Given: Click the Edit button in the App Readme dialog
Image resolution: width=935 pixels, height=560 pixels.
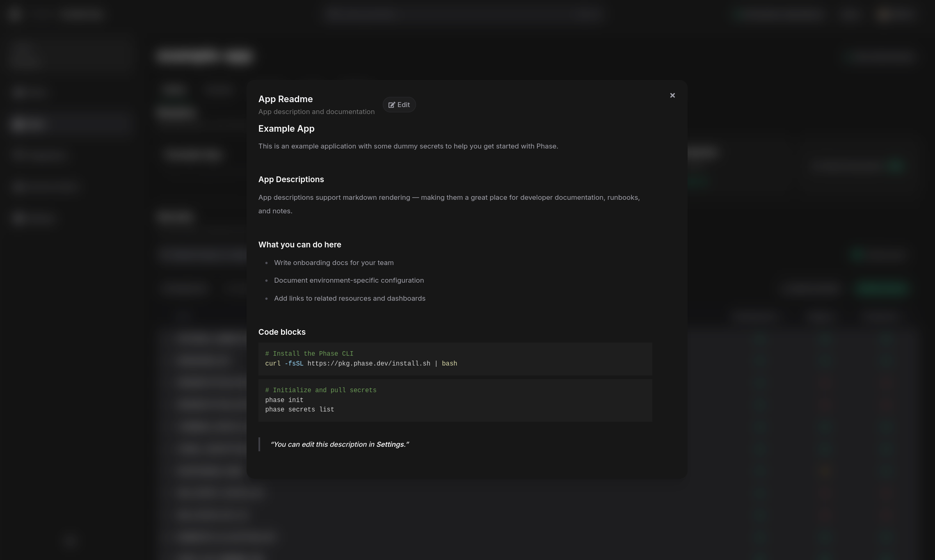Looking at the screenshot, I should (x=399, y=105).
